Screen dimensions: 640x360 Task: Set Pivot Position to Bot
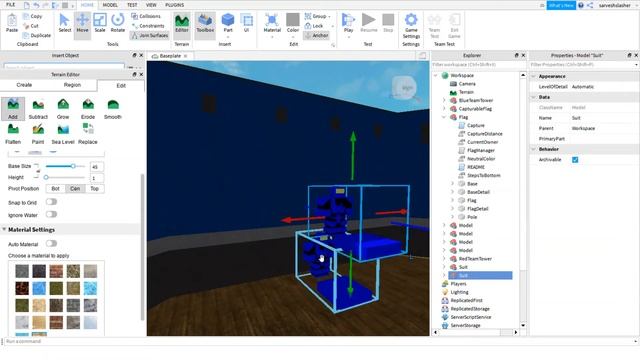[56, 189]
